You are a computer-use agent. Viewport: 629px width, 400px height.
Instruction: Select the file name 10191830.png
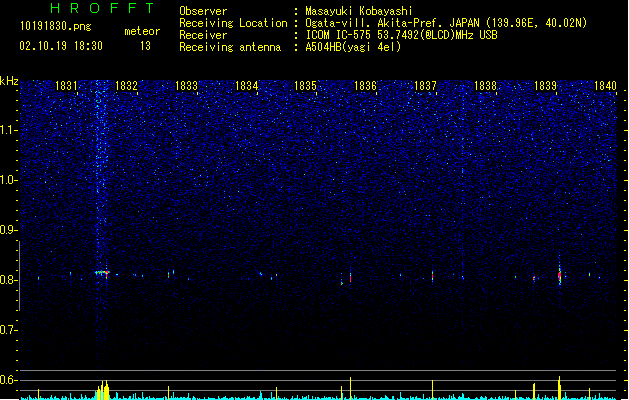pyautogui.click(x=56, y=26)
